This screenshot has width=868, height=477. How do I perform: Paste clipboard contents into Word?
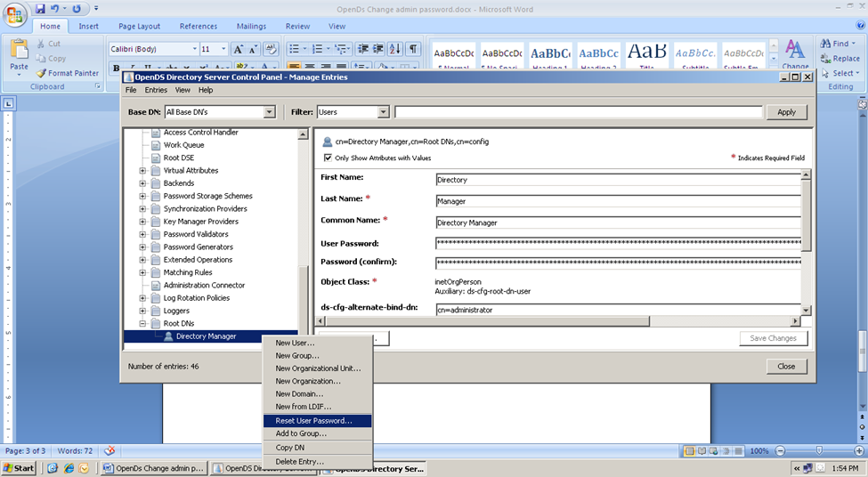click(x=19, y=56)
